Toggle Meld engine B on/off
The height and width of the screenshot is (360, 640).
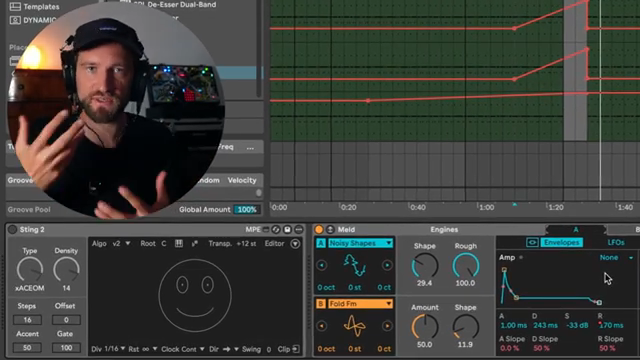click(321, 304)
